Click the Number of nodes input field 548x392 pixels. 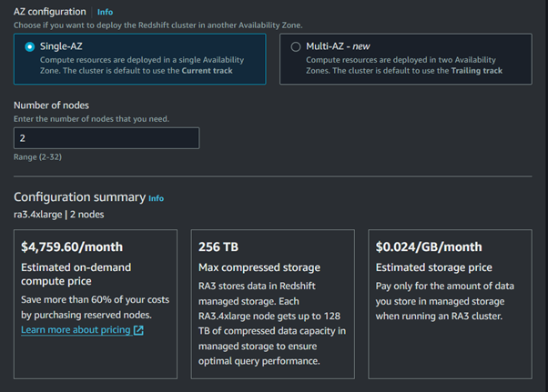pos(107,138)
